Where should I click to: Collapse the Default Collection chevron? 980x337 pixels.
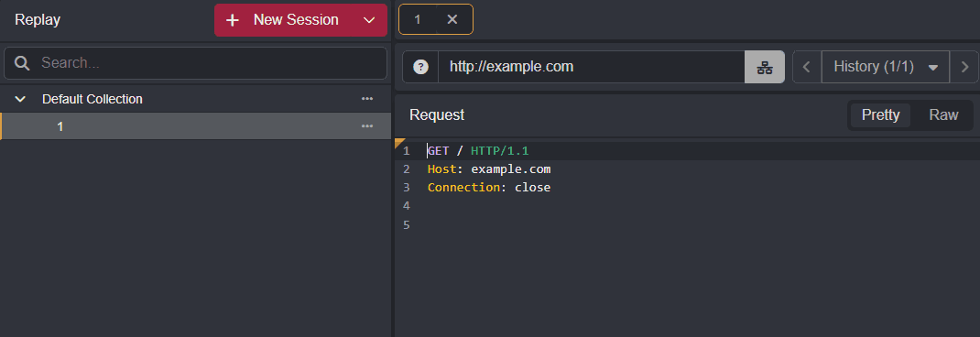point(20,99)
